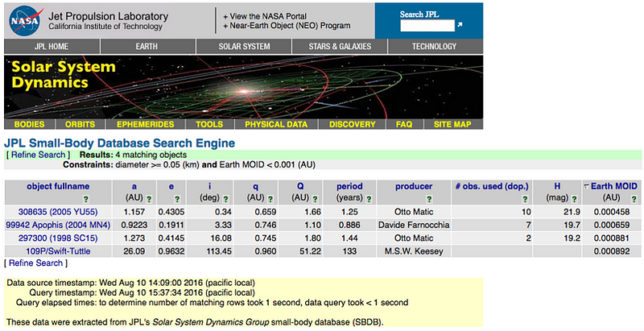Open 308635 (2005 YU55) object page
Viewport: 644px width, 331px height.
58,212
